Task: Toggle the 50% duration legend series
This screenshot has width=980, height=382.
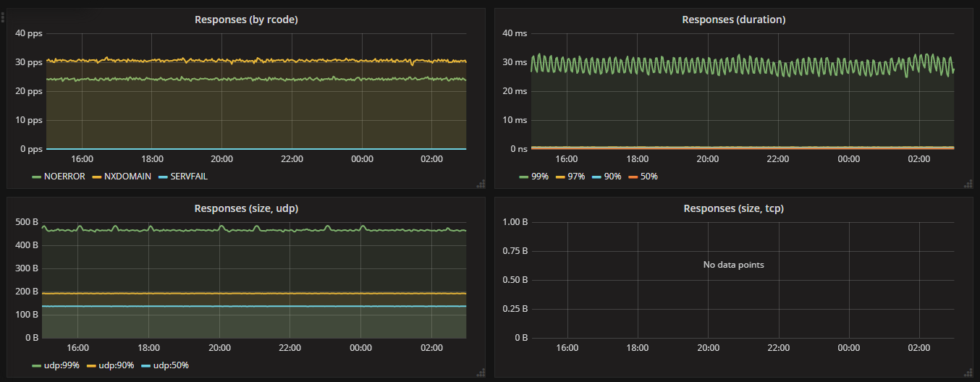Action: tap(649, 176)
